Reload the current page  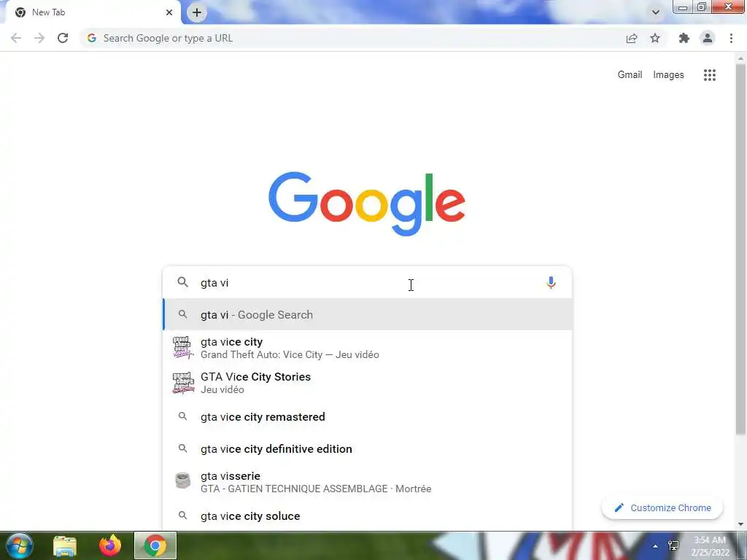[x=63, y=38]
